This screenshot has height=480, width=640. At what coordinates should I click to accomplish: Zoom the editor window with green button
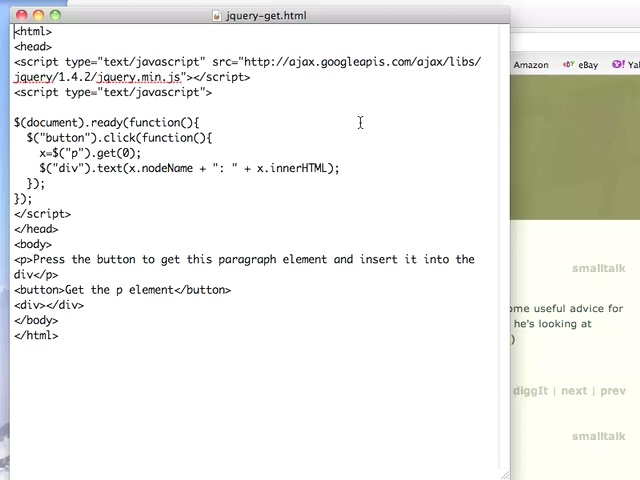(55, 16)
